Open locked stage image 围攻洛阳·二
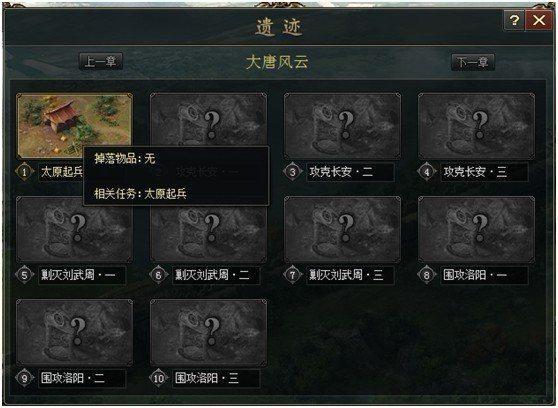 tap(75, 332)
